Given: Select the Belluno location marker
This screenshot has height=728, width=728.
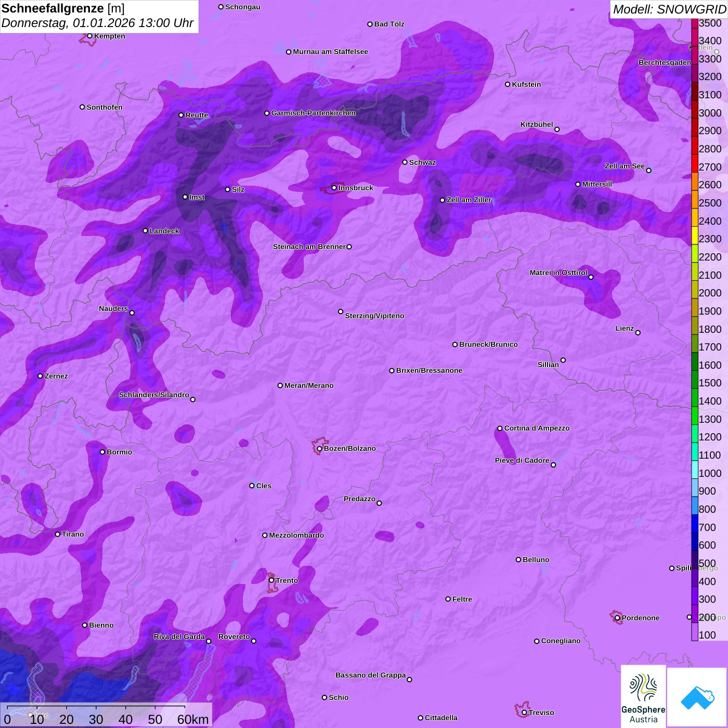Looking at the screenshot, I should coord(518,560).
